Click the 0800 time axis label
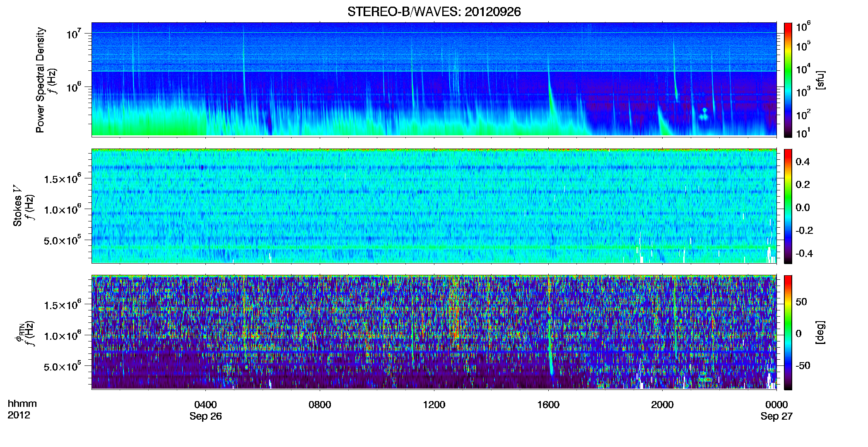The width and height of the screenshot is (868, 447). coord(320,405)
